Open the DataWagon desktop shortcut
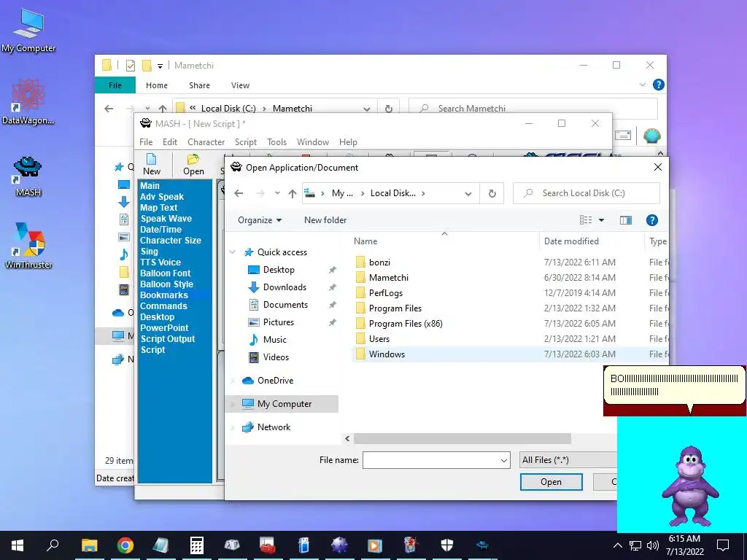Image resolution: width=747 pixels, height=560 pixels. pos(28,102)
